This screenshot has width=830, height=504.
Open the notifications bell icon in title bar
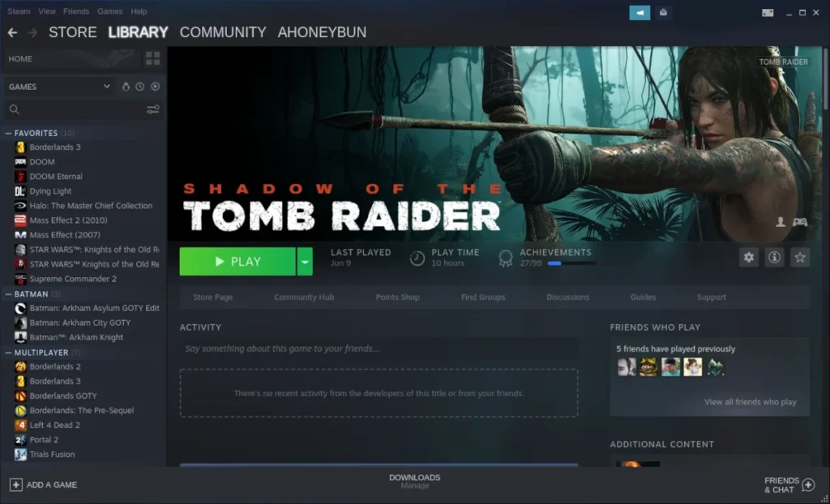663,12
